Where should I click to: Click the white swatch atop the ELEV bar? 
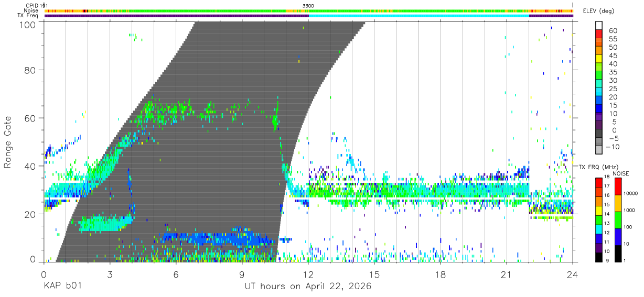point(599,25)
